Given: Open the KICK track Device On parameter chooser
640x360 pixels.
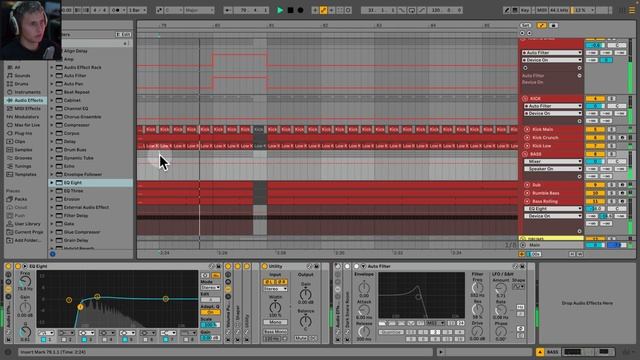Looking at the screenshot, I should coord(553,113).
